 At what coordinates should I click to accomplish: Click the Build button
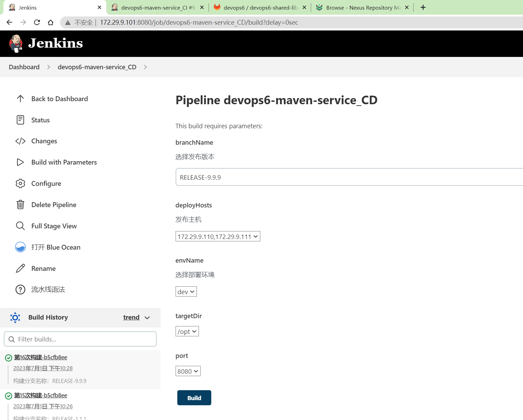[x=194, y=398]
